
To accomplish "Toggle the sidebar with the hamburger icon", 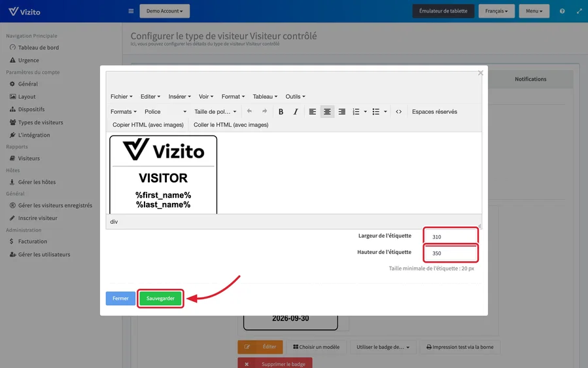I will click(131, 11).
